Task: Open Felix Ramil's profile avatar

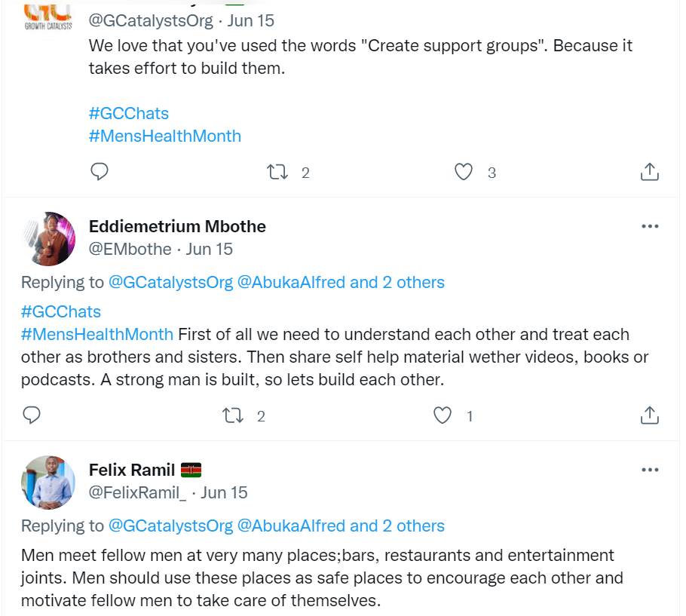Action: [x=48, y=482]
